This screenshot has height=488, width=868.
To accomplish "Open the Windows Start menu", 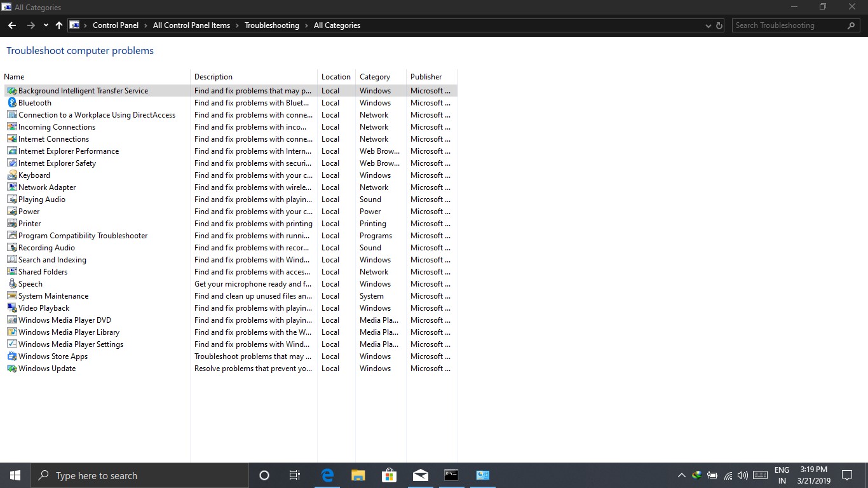I will pyautogui.click(x=15, y=475).
